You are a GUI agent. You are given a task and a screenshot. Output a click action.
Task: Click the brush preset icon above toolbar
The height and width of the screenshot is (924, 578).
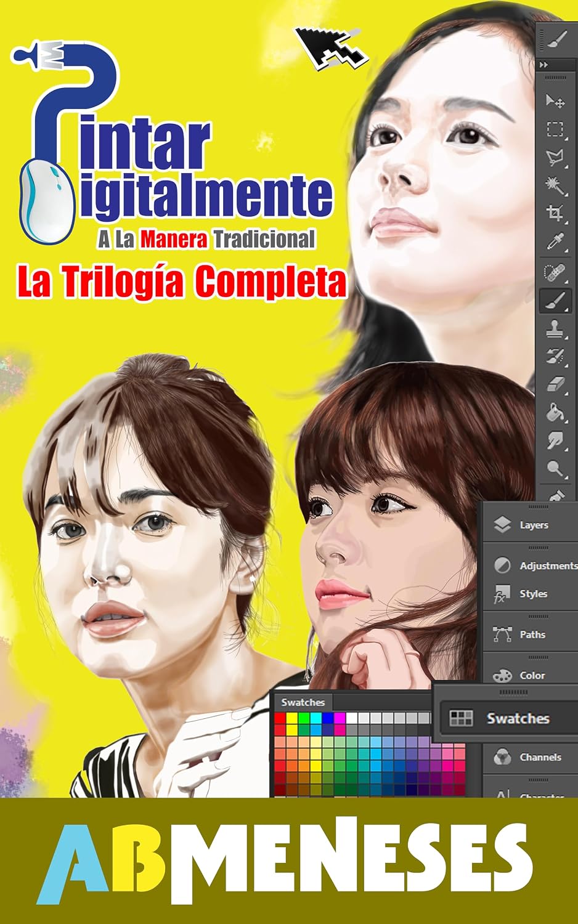pos(556,40)
